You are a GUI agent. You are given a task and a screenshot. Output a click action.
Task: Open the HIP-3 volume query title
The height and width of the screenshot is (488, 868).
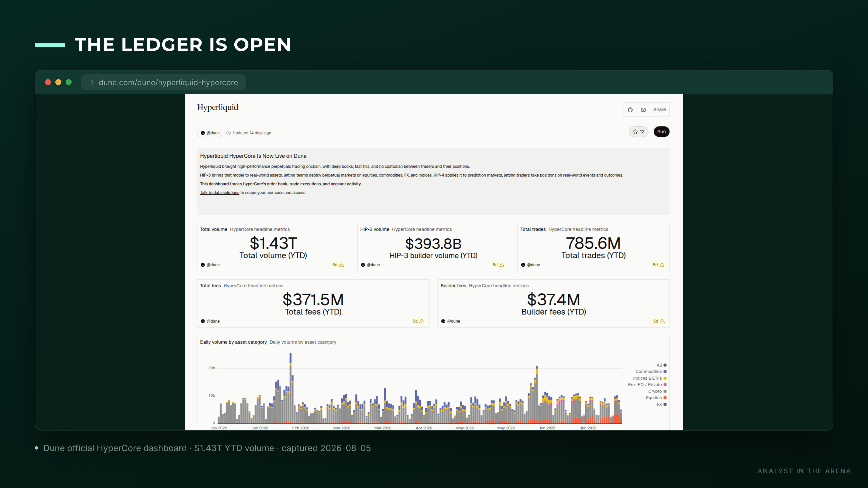pos(375,229)
